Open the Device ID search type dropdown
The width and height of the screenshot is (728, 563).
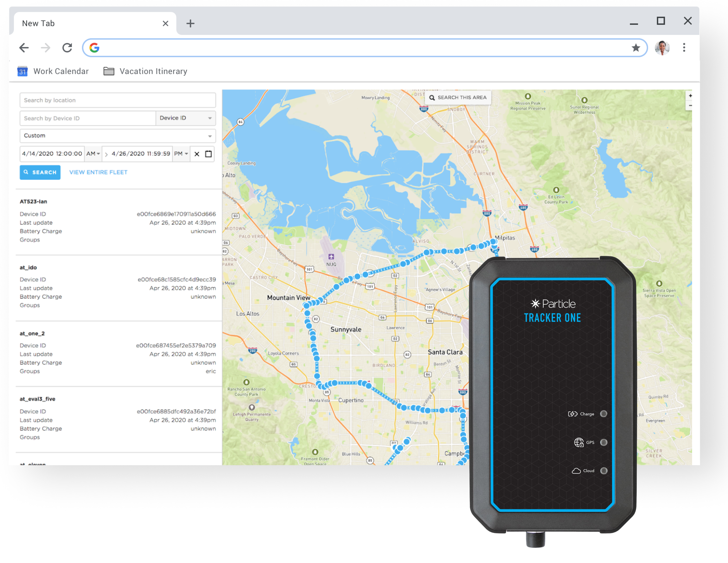(x=186, y=118)
